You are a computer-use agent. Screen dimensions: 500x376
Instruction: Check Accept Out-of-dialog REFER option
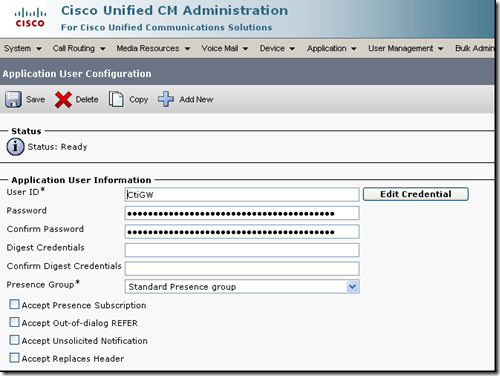[x=14, y=322]
